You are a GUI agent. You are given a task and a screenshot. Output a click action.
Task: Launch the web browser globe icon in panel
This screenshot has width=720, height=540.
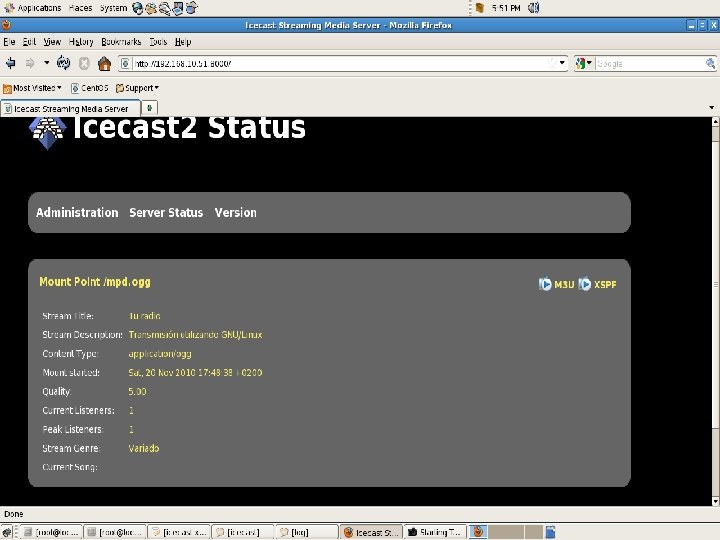click(x=137, y=8)
